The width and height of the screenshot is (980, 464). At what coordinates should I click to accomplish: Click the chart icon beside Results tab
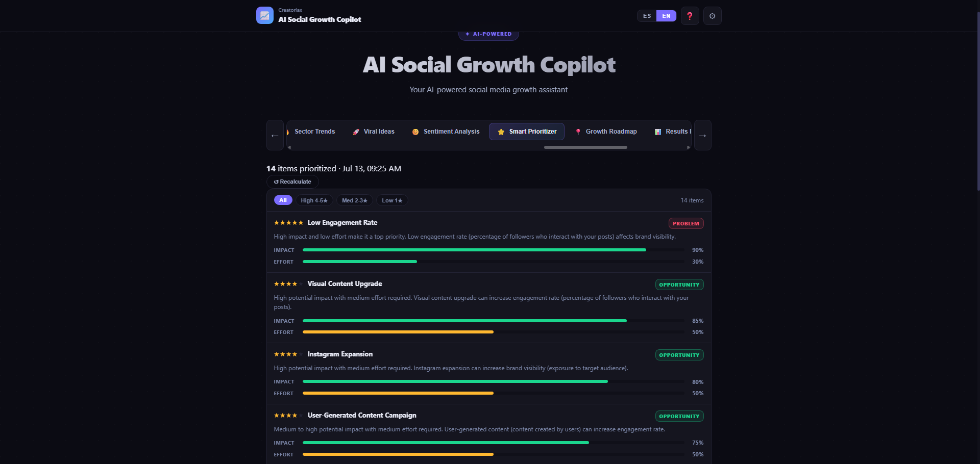pos(658,132)
